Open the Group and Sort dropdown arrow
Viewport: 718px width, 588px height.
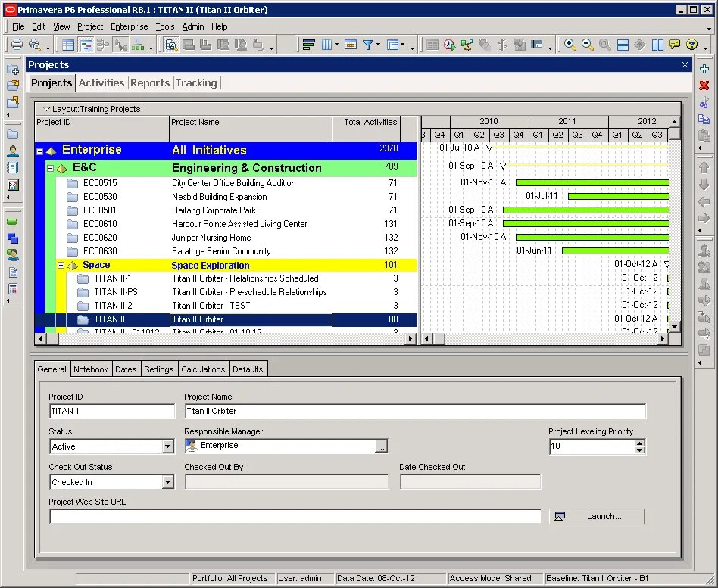tap(402, 45)
